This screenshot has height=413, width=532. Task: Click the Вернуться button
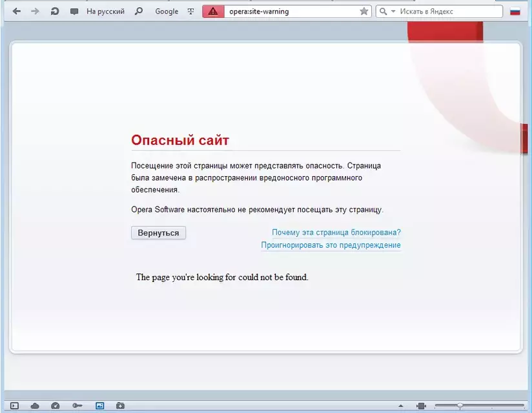(158, 232)
